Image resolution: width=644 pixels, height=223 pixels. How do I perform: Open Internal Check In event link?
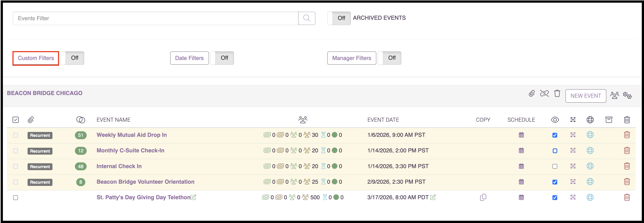tap(119, 166)
